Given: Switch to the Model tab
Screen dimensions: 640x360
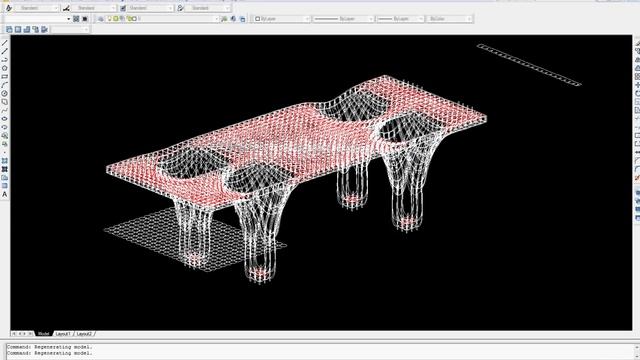Looking at the screenshot, I should [x=43, y=334].
